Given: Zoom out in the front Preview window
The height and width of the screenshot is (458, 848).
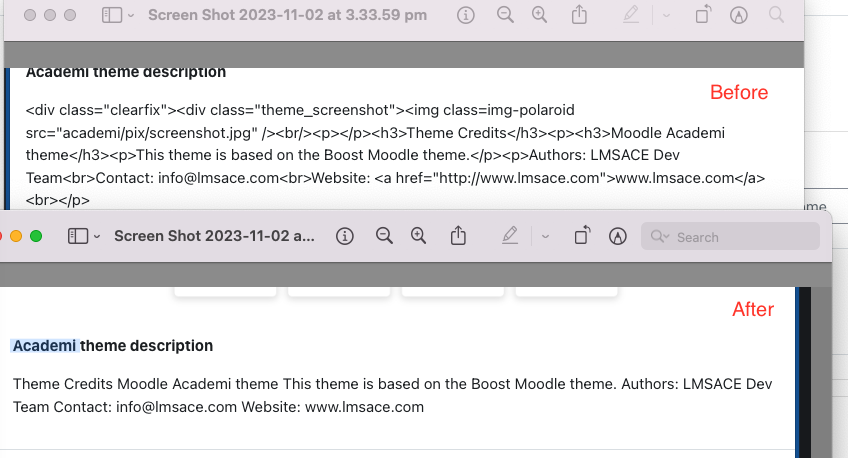Looking at the screenshot, I should (384, 235).
